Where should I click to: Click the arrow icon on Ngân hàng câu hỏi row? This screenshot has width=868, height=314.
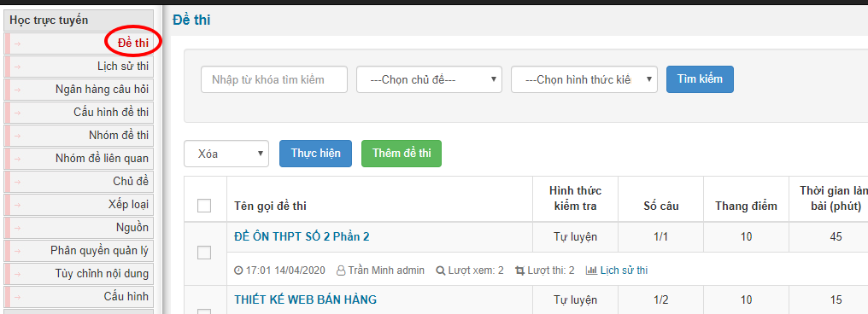tap(17, 90)
